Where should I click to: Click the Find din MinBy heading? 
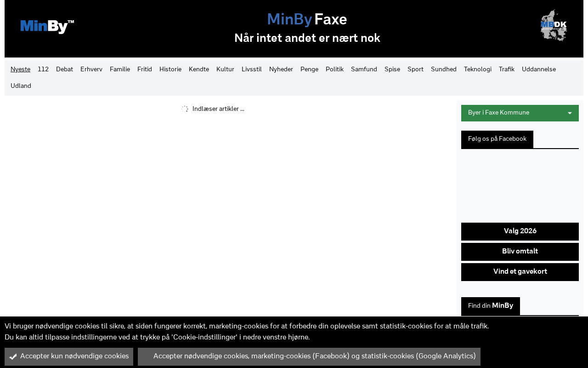point(491,306)
